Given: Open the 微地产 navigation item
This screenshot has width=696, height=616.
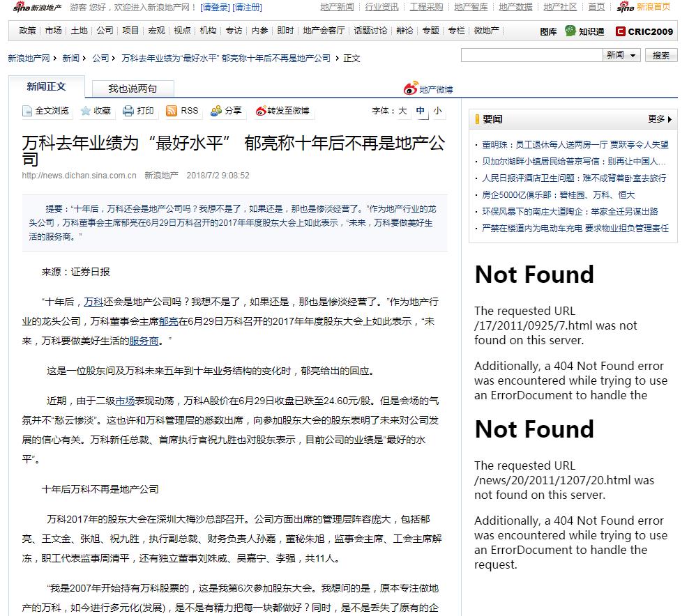Looking at the screenshot, I should 486,31.
